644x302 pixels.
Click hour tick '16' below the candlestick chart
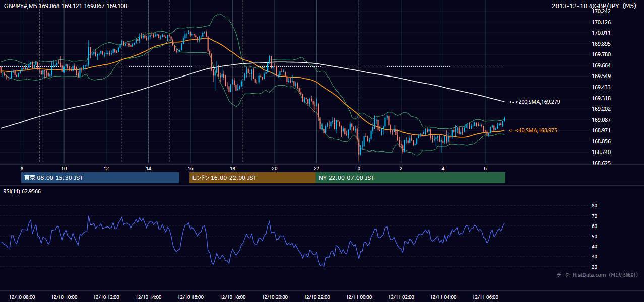tap(190, 168)
